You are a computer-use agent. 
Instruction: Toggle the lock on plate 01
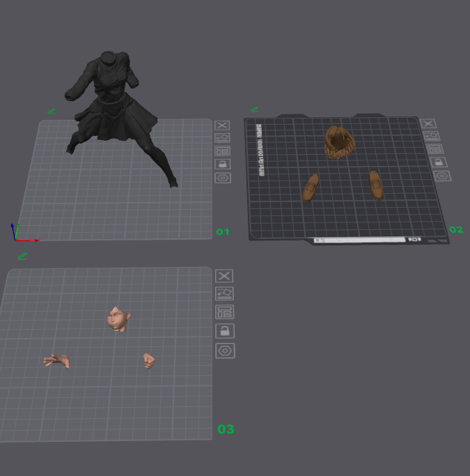tap(223, 164)
